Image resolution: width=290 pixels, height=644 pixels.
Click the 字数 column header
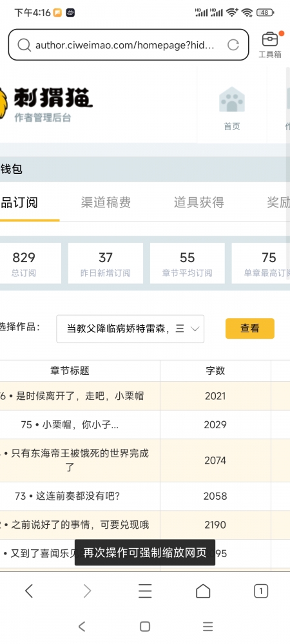tap(215, 370)
